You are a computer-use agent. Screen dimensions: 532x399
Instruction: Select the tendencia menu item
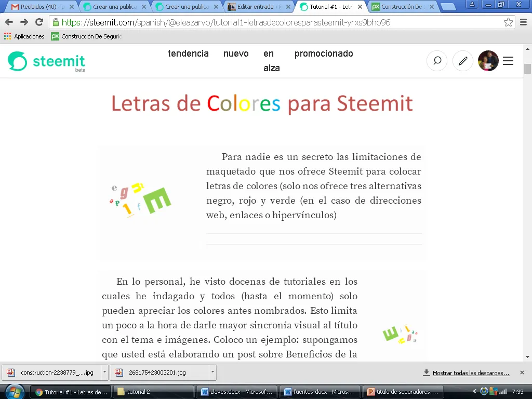[x=188, y=54]
